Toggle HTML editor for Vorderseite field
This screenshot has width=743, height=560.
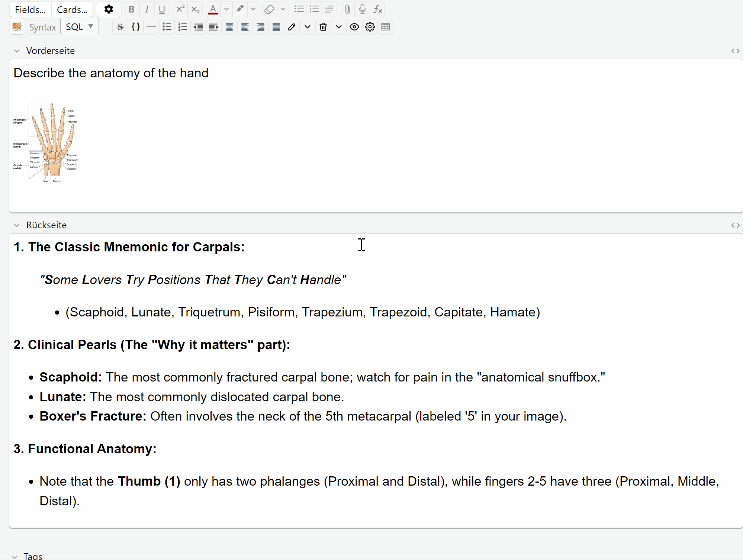click(735, 51)
